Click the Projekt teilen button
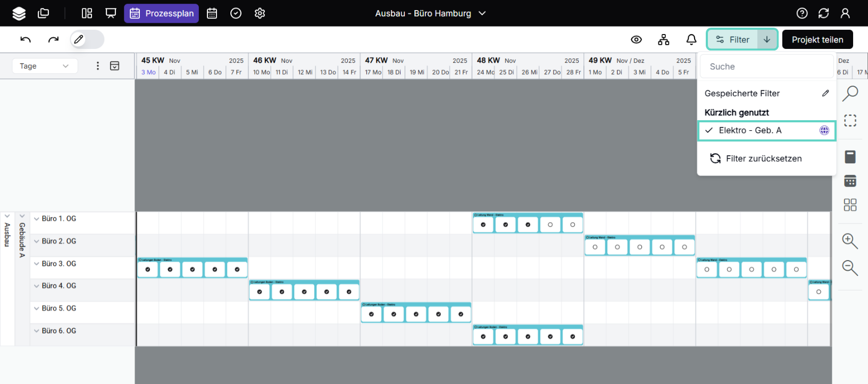 [x=817, y=39]
